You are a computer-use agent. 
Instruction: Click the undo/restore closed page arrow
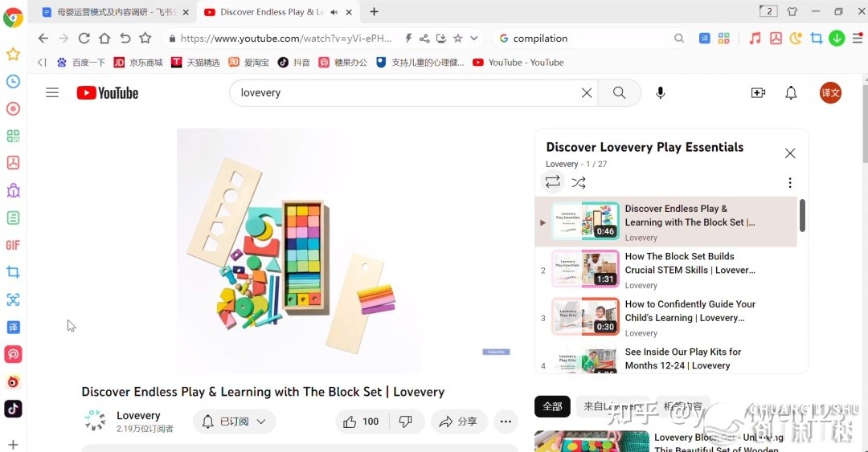(125, 39)
